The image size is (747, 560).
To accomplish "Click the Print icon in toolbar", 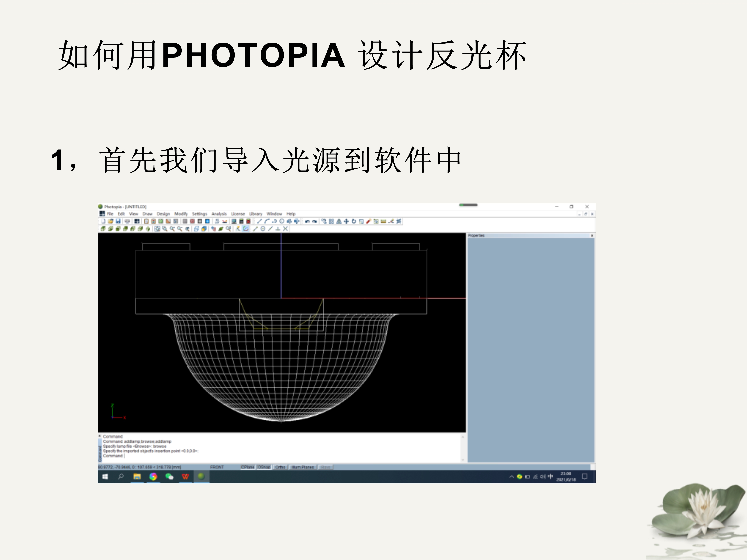I will tap(127, 222).
